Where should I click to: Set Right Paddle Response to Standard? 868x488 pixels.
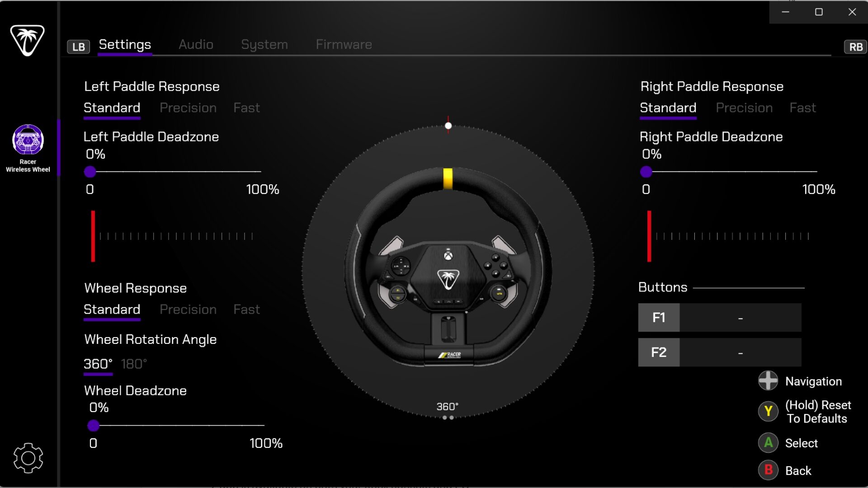pos(668,108)
